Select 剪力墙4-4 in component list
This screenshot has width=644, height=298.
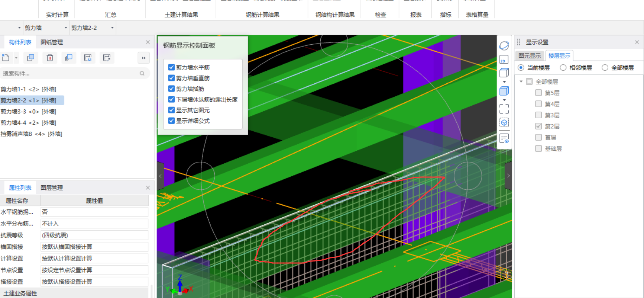click(28, 123)
